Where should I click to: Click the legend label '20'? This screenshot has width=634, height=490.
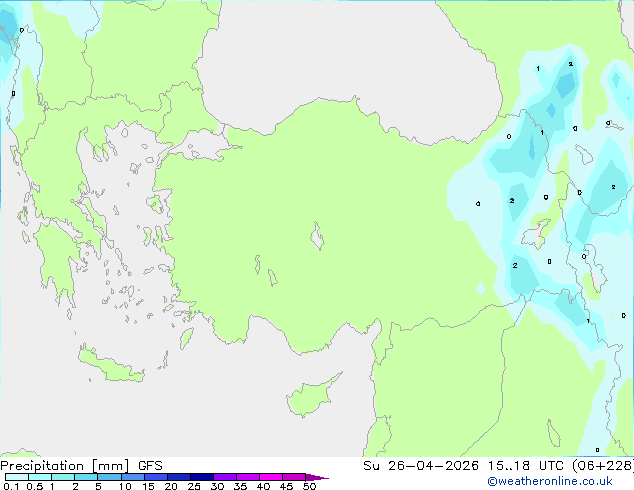(171, 486)
